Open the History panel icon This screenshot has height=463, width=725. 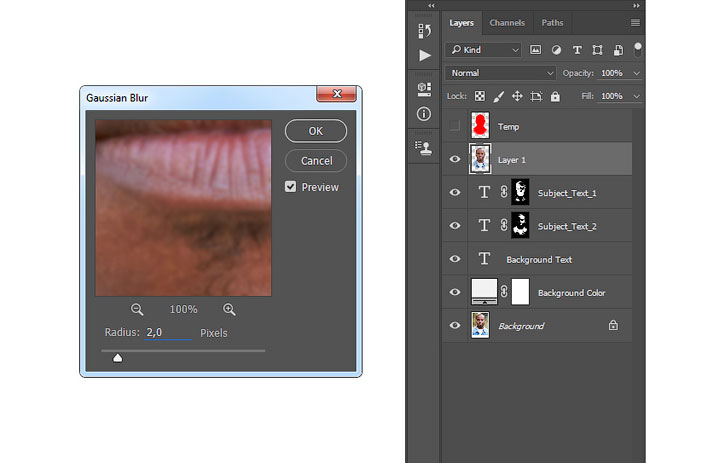[424, 31]
